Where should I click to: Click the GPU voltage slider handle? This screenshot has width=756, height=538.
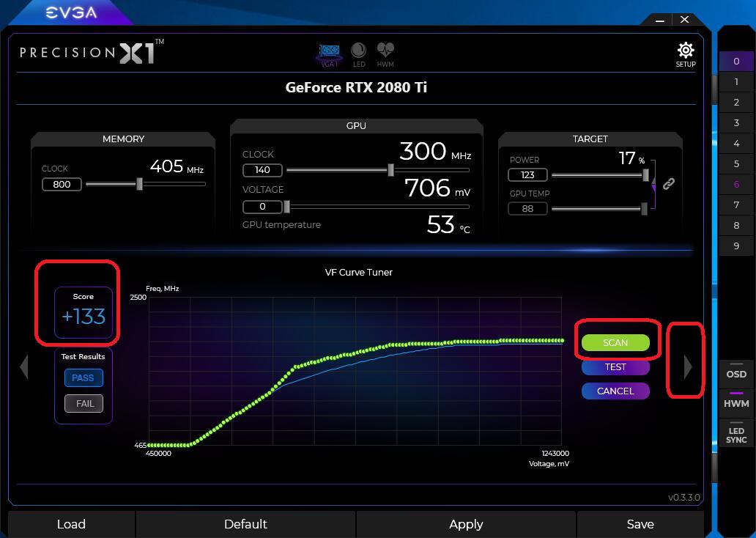point(287,207)
